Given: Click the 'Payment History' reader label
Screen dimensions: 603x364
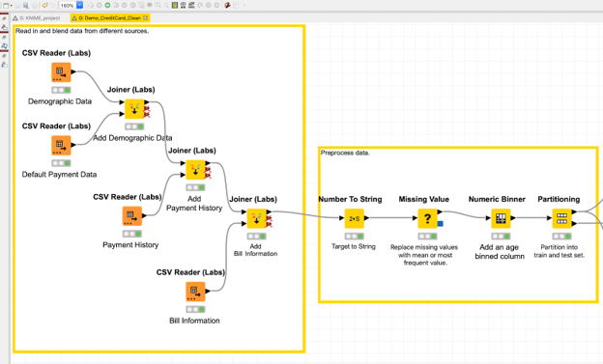Looking at the screenshot, I should click(130, 245).
